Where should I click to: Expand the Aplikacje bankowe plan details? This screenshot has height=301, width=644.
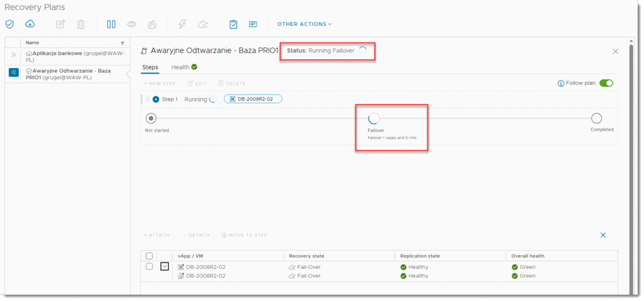pos(13,55)
